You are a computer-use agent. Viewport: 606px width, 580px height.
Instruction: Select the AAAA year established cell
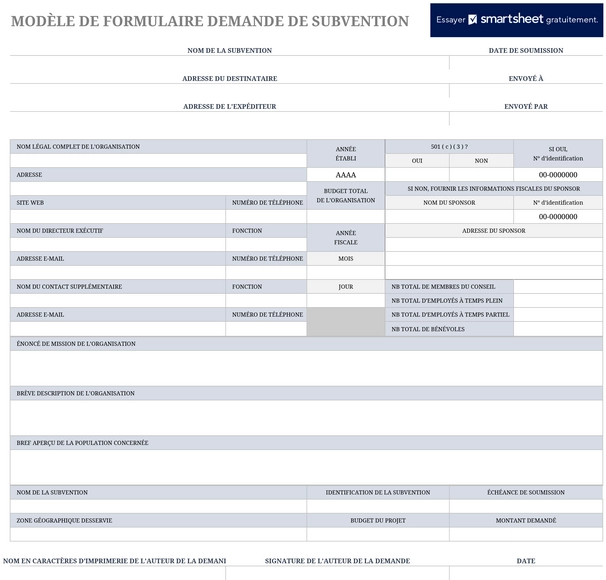click(346, 175)
